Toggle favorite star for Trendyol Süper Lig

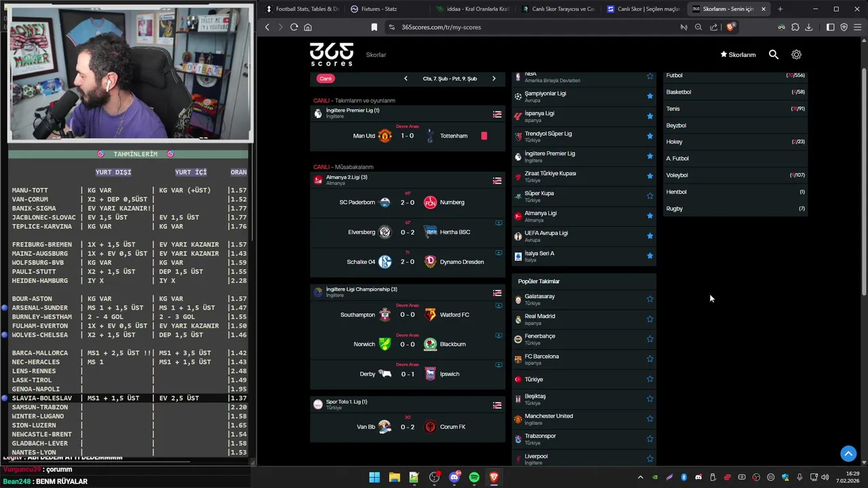tap(650, 136)
